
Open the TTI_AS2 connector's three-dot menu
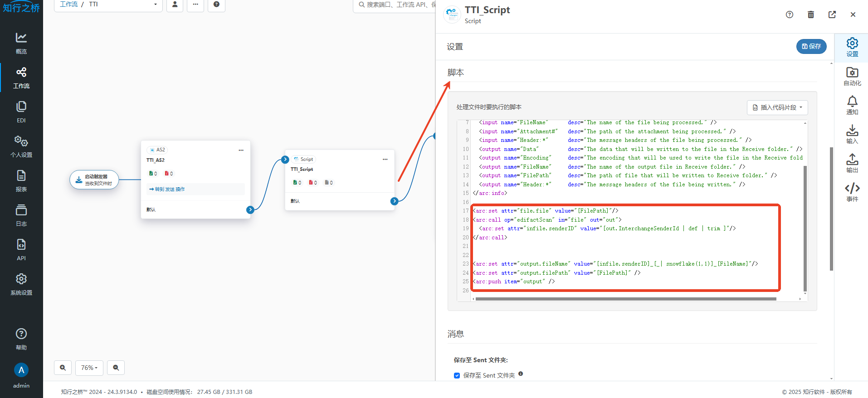(x=241, y=150)
